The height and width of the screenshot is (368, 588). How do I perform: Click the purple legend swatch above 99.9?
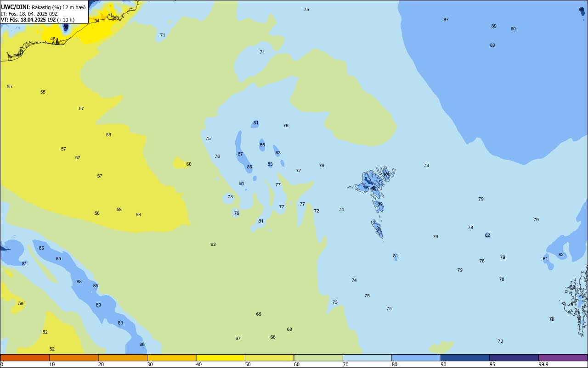click(563, 358)
